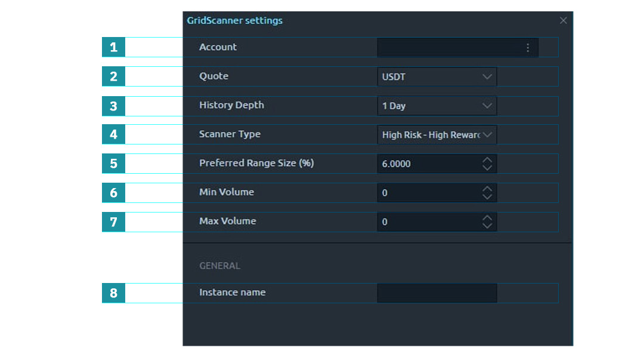The width and height of the screenshot is (644, 363).
Task: Click the number 1 annotation badge
Action: click(x=113, y=47)
